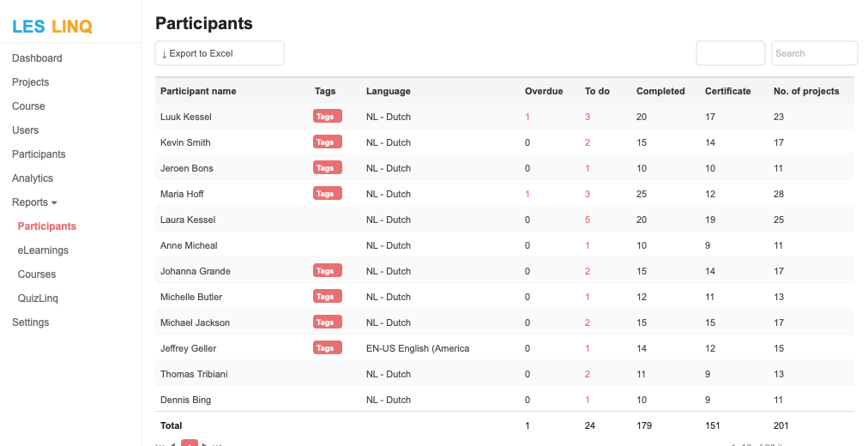Go to Projects in the sidebar
The image size is (868, 446).
30,81
